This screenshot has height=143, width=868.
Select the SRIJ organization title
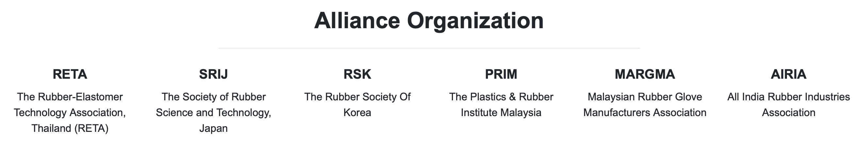tap(213, 74)
